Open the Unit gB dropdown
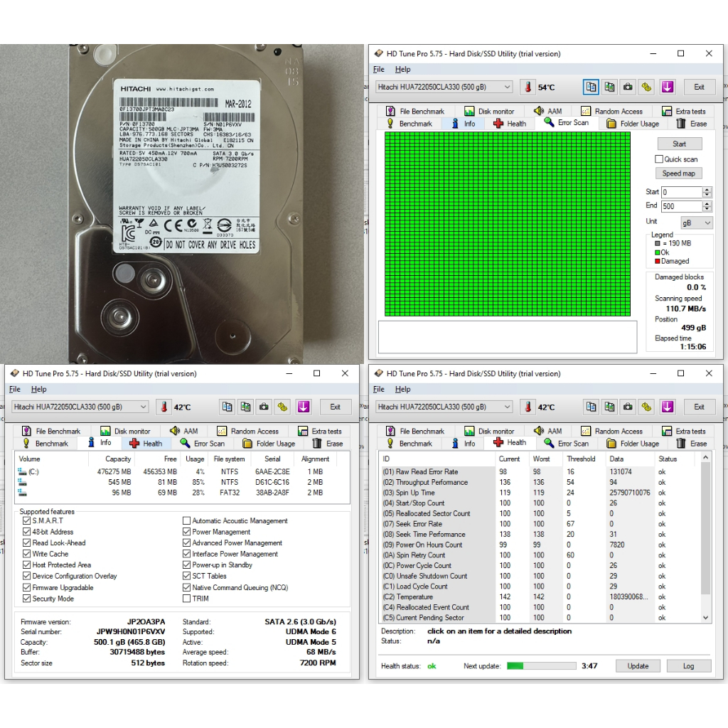Image resolution: width=728 pixels, height=728 pixels. (696, 223)
